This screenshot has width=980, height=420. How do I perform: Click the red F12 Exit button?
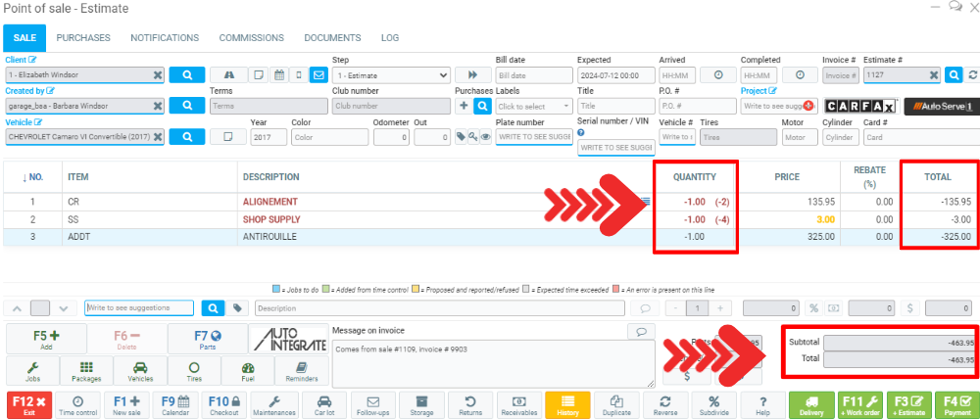[x=29, y=405]
